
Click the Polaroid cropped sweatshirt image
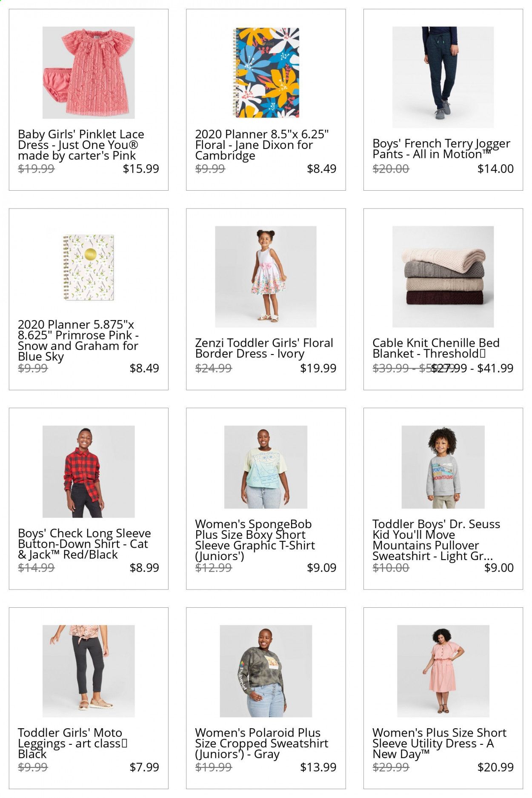click(x=266, y=671)
